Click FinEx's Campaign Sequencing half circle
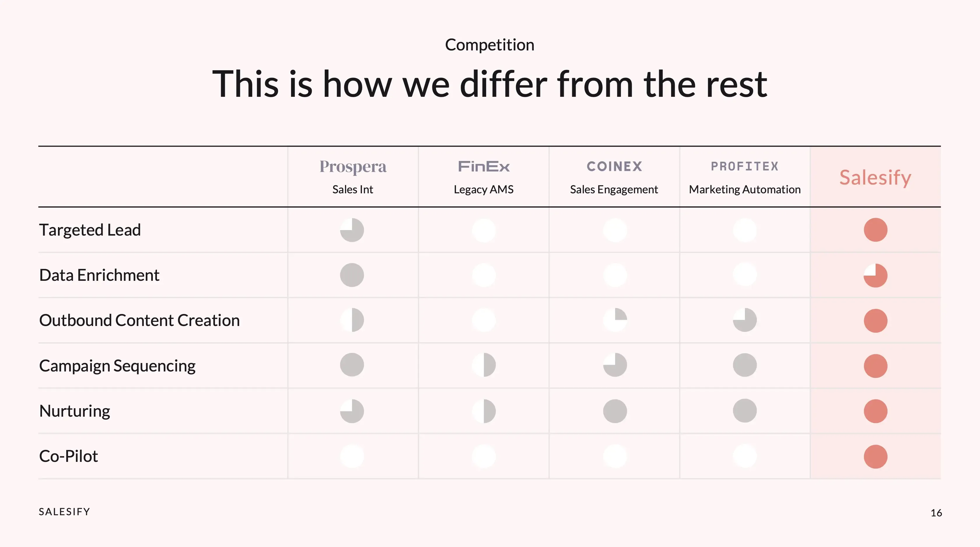The image size is (980, 547). 484,365
